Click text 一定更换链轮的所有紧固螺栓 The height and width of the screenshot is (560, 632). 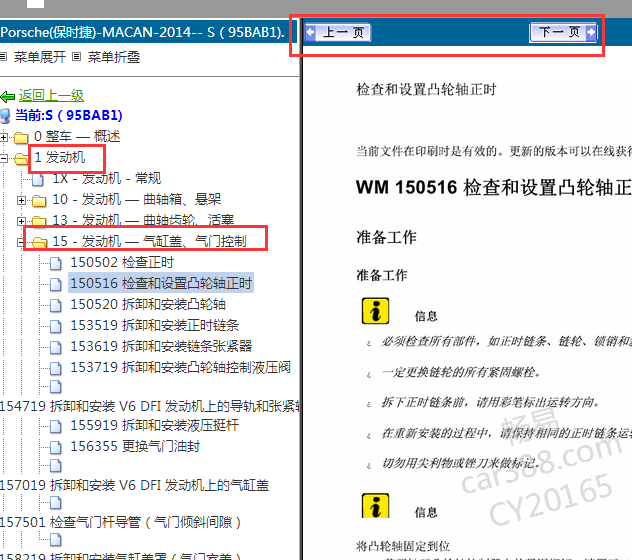point(461,372)
